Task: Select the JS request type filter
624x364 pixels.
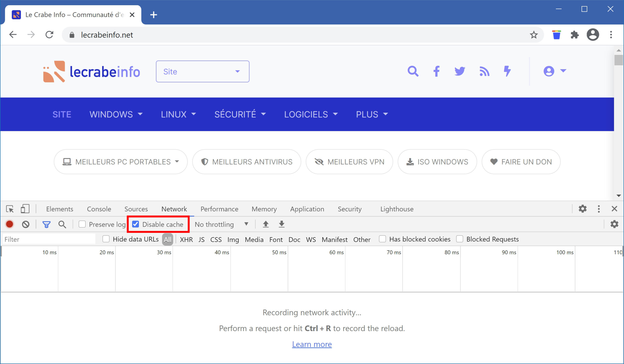Action: 201,240
